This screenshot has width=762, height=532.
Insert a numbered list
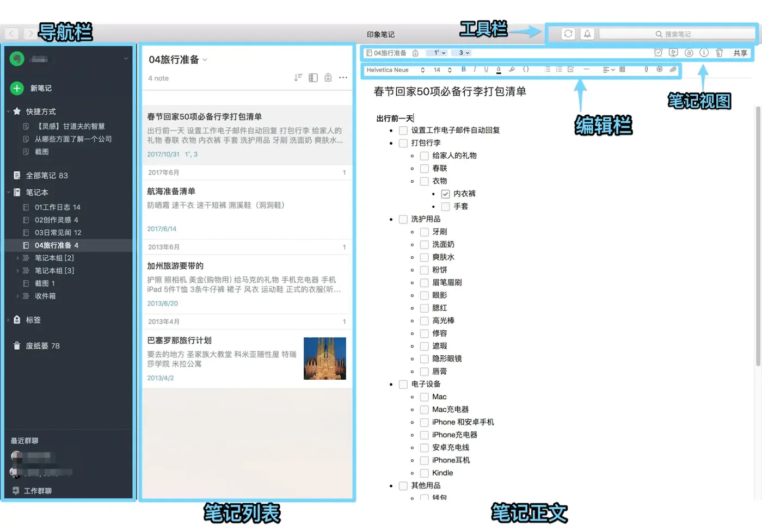(559, 69)
